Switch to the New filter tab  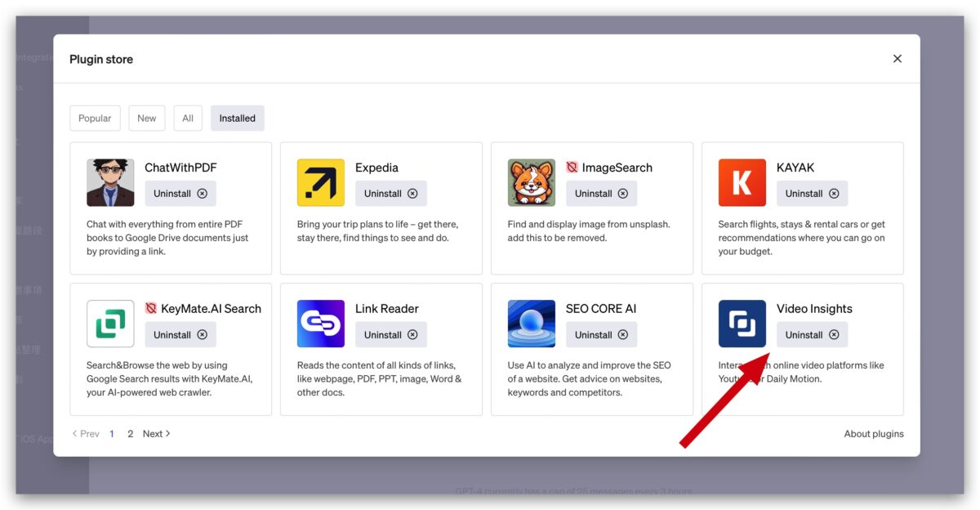[x=147, y=119]
